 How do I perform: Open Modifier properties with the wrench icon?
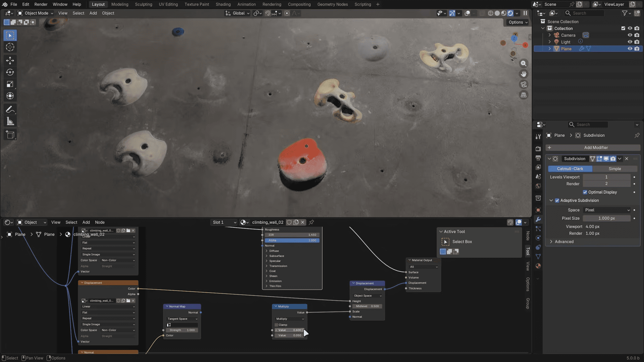point(538,219)
